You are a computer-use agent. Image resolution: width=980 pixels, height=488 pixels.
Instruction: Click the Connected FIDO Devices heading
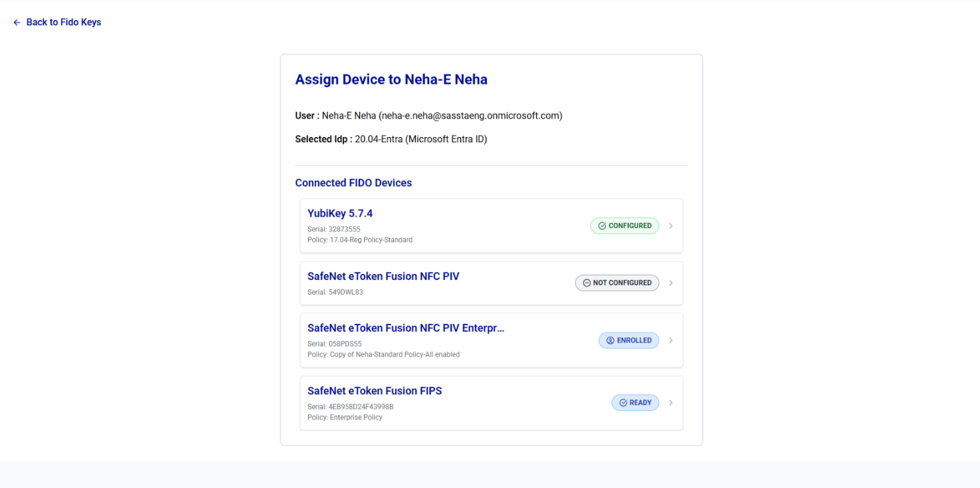tap(353, 183)
